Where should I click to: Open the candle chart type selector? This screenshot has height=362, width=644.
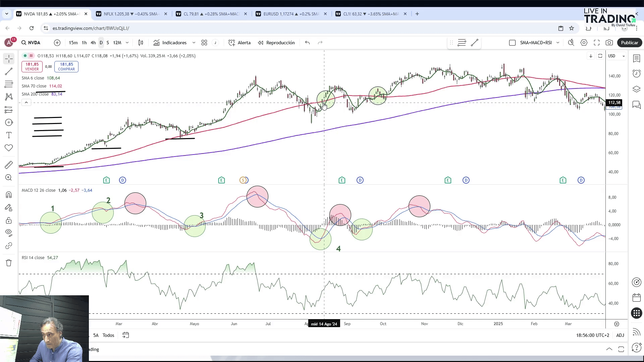click(x=141, y=43)
